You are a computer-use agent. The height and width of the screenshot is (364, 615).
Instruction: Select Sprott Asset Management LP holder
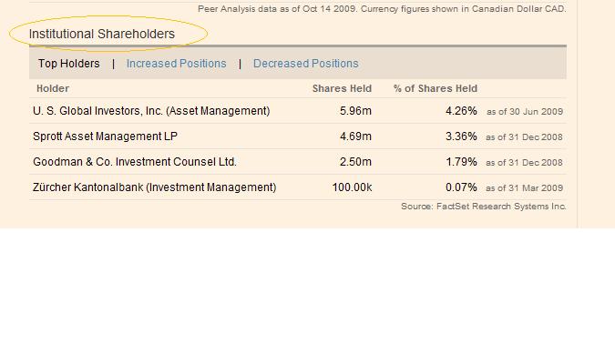pyautogui.click(x=106, y=136)
